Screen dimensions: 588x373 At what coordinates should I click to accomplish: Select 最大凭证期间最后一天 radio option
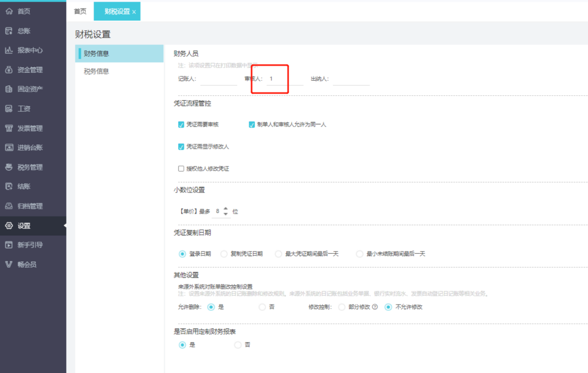[278, 254]
